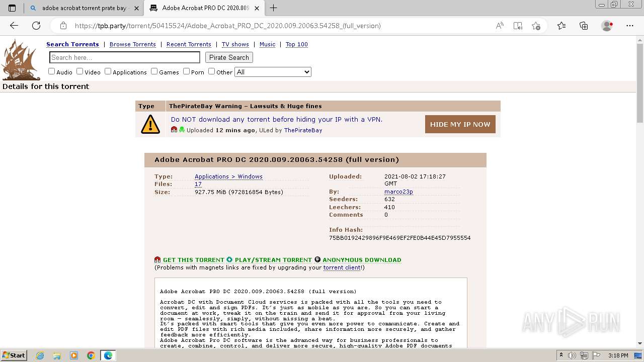Screen dimensions: 644x362
Task: Click the browser back arrow
Action: click(14, 26)
